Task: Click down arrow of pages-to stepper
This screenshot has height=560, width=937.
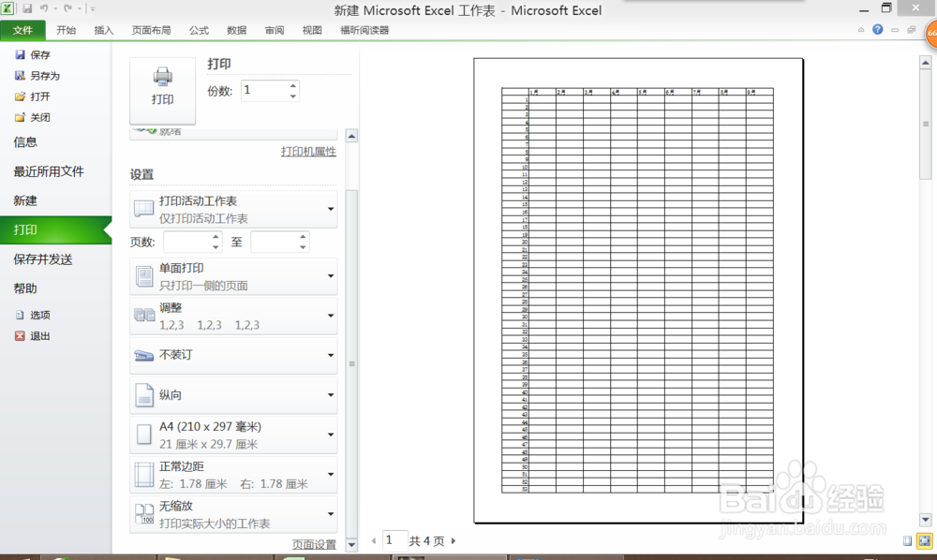Action: (x=303, y=247)
